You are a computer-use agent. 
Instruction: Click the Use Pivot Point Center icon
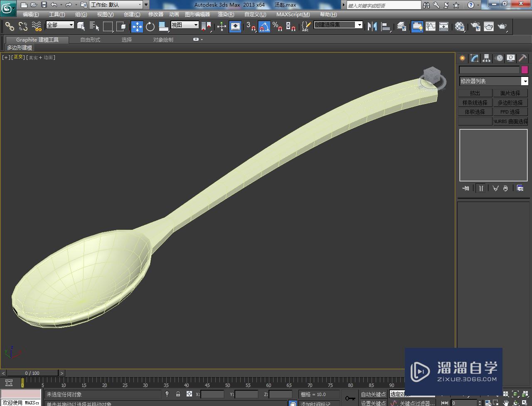pos(206,27)
